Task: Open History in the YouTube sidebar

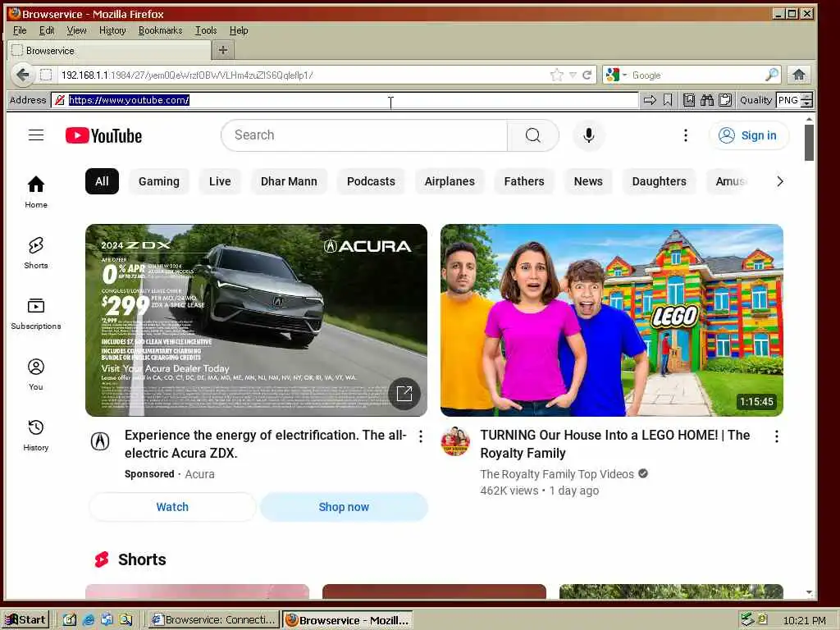Action: click(36, 435)
